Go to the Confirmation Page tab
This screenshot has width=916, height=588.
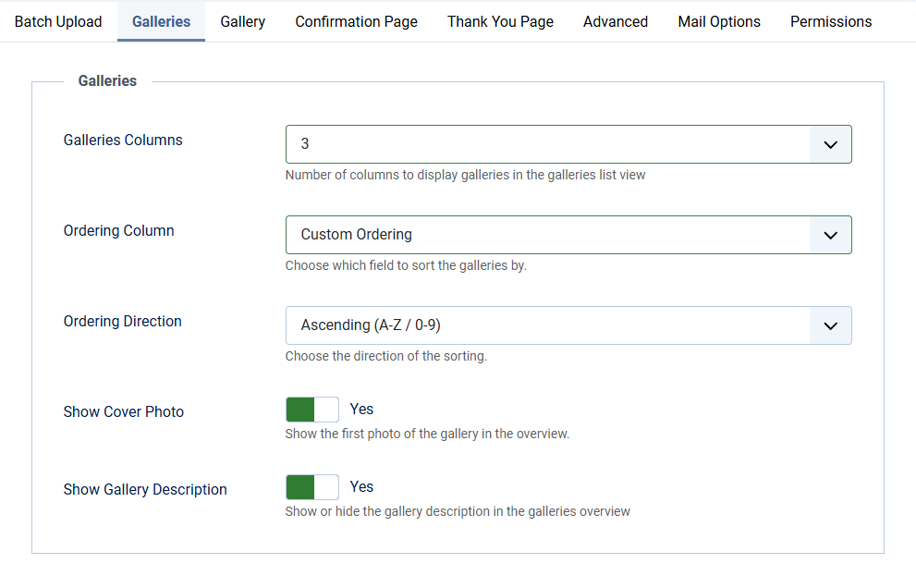coord(356,21)
